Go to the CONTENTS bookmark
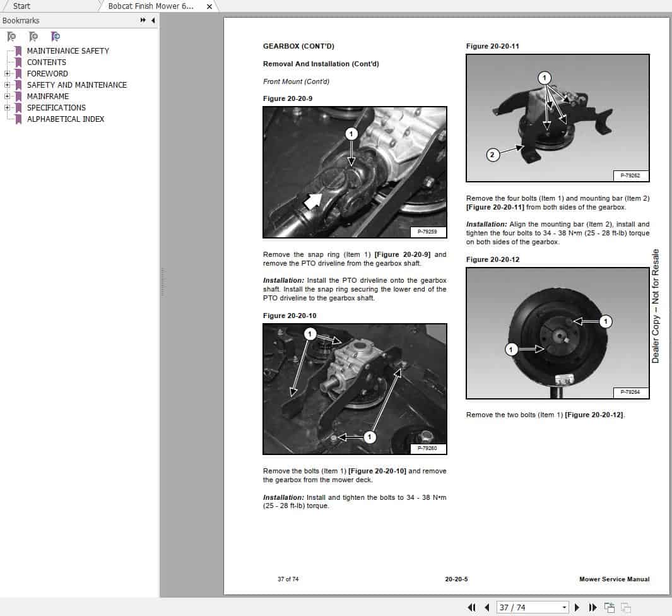This screenshot has width=672, height=616. point(47,62)
